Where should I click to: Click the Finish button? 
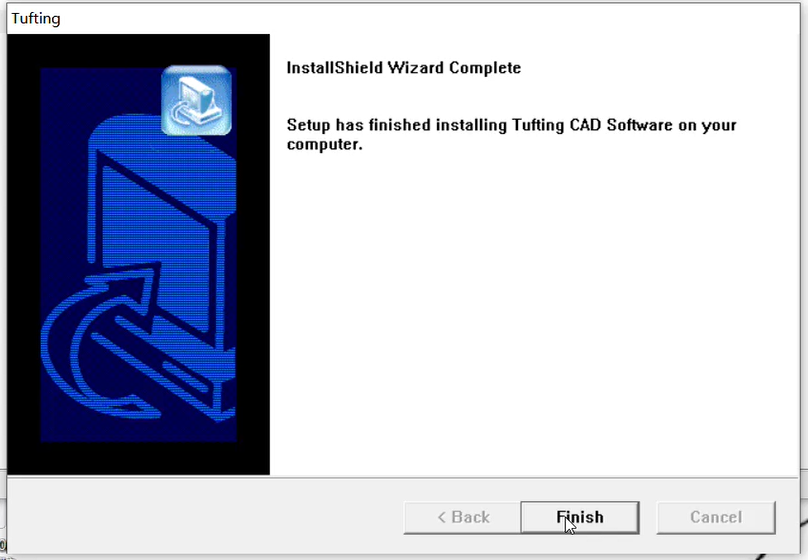pyautogui.click(x=580, y=517)
